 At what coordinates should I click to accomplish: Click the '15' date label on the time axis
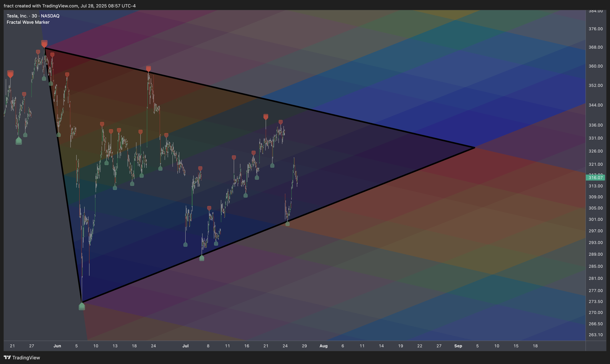tap(516, 346)
